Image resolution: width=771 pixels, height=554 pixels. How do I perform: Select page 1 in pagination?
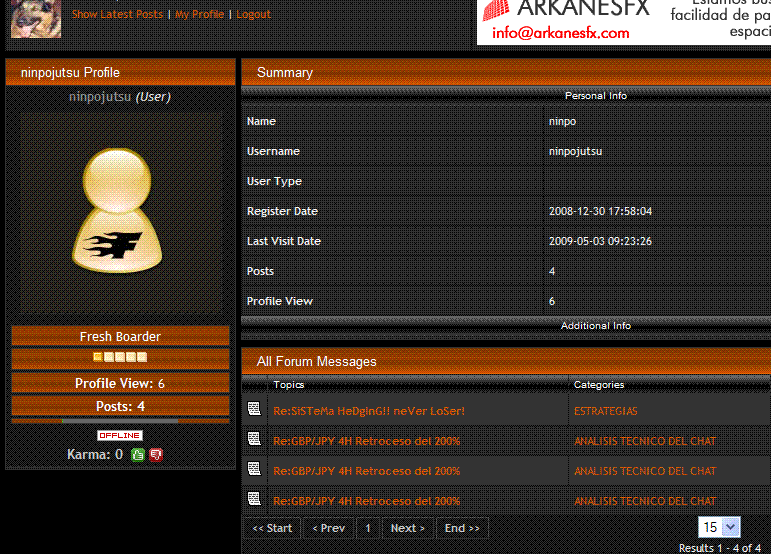[368, 528]
